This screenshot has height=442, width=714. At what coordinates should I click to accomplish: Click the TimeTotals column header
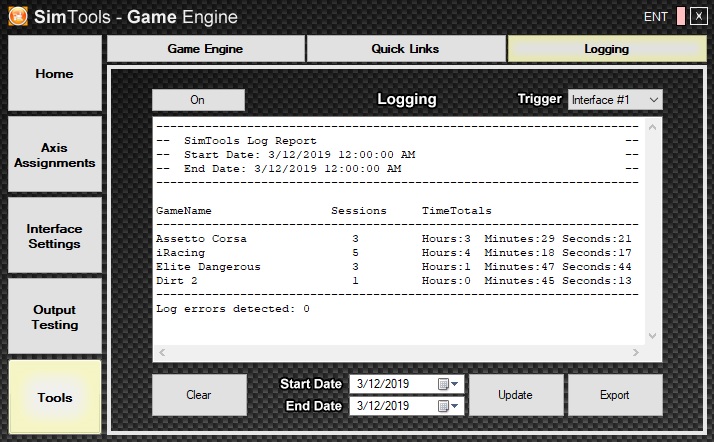click(457, 211)
